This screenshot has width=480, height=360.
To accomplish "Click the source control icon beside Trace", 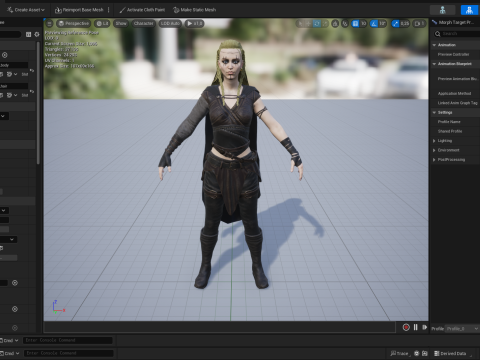I will [416, 353].
